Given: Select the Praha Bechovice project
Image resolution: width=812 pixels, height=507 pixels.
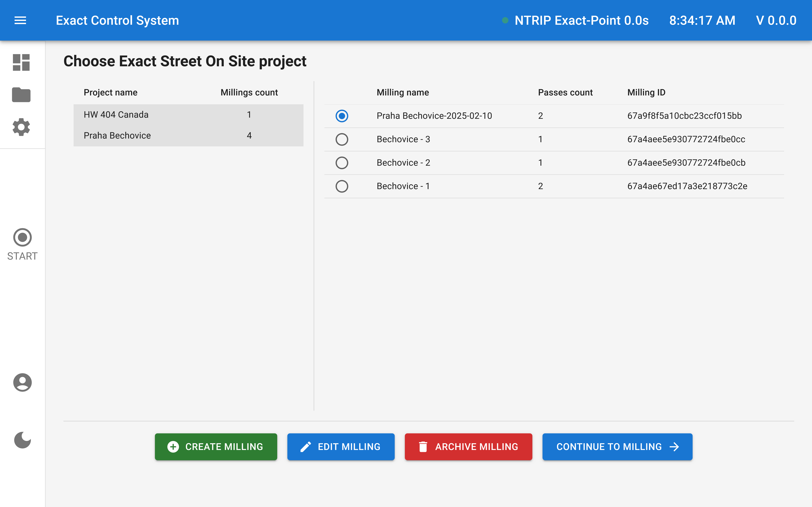Looking at the screenshot, I should pos(117,135).
